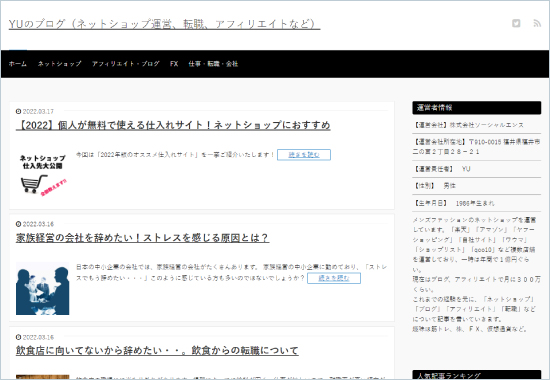Viewport: 550px width, 380px height.
Task: Open the 仕事・転職・会社 menu item
Action: click(x=213, y=64)
